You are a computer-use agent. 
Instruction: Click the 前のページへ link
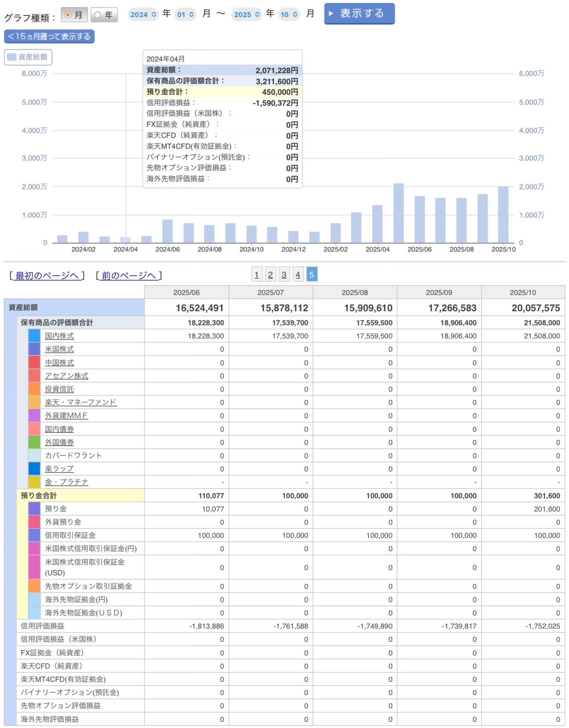129,276
